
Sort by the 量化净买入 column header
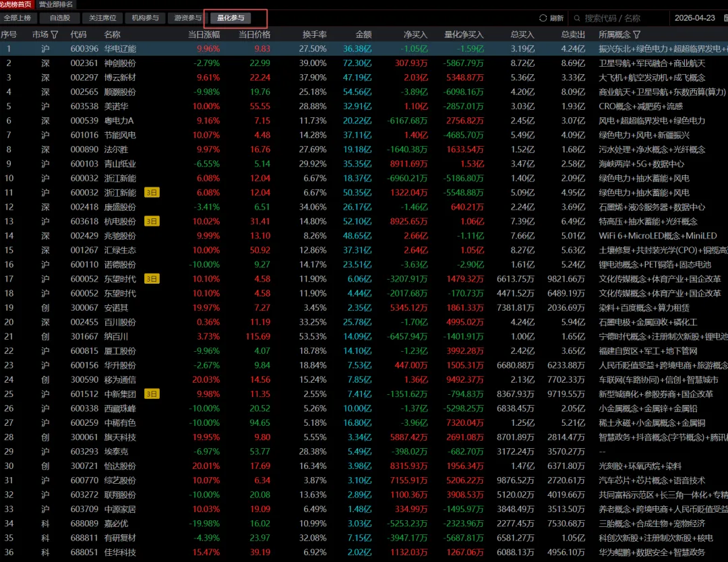pos(464,34)
